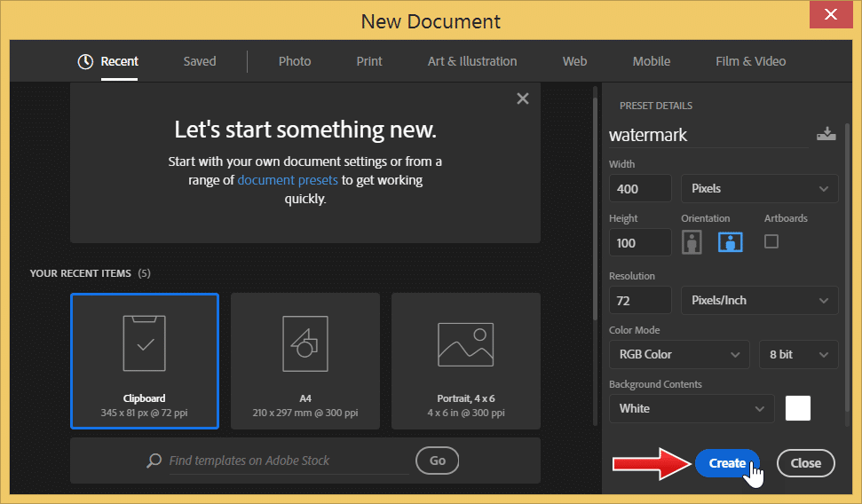This screenshot has width=862, height=504.
Task: Click the Adobe Stock search magnifier icon
Action: coord(154,461)
